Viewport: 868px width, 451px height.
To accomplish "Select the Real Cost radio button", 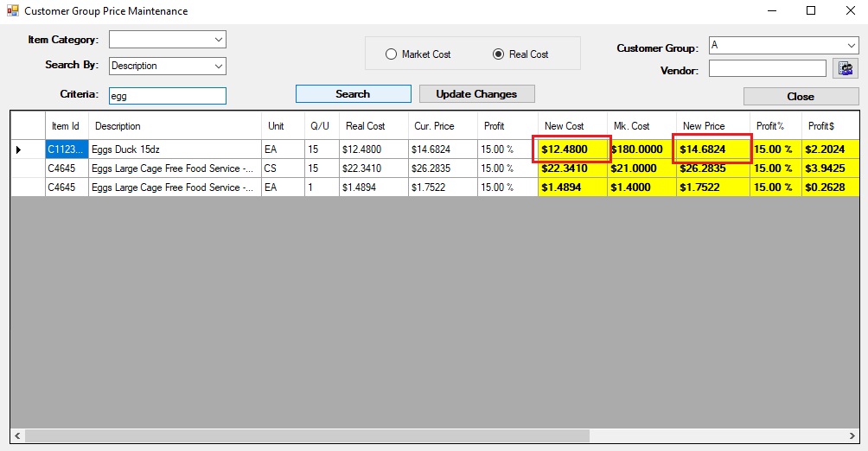I will 498,54.
